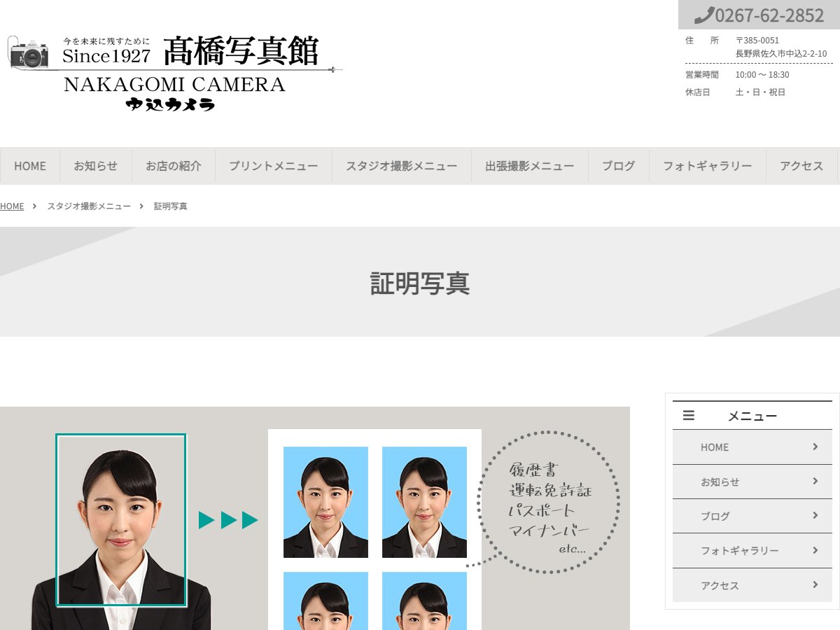Follow スタジオ撮影メニュー breadcrumb link

click(89, 206)
